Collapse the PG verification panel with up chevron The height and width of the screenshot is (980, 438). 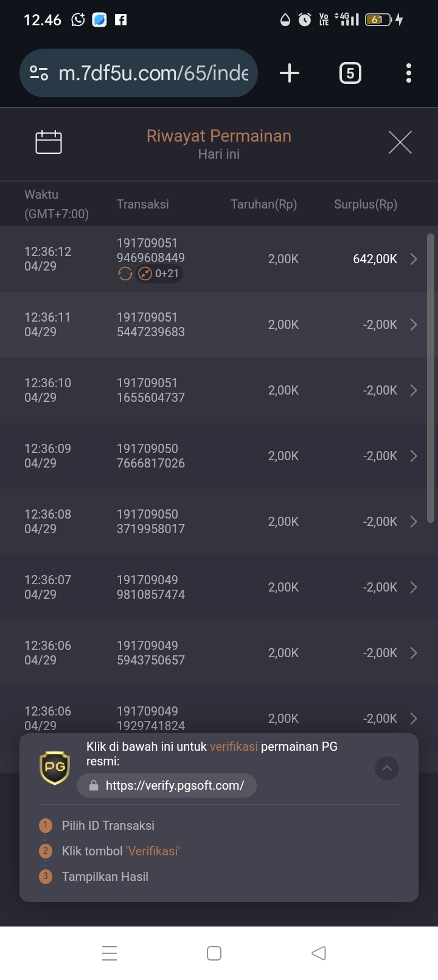[x=387, y=768]
